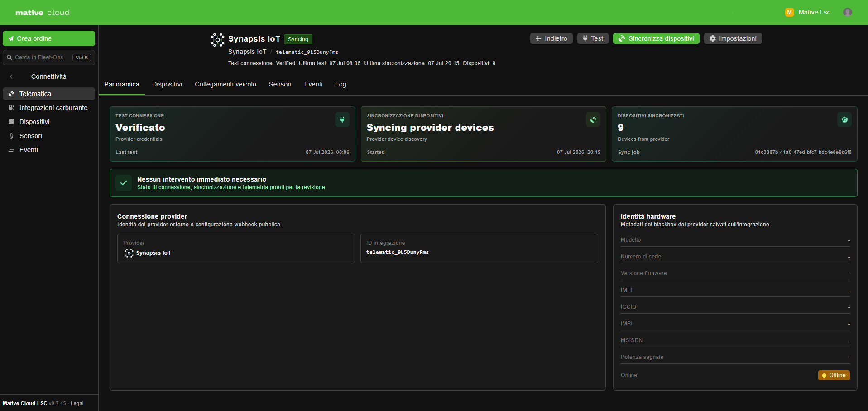Click the chip icon in Dispositivi Sincronizzati card

(844, 119)
